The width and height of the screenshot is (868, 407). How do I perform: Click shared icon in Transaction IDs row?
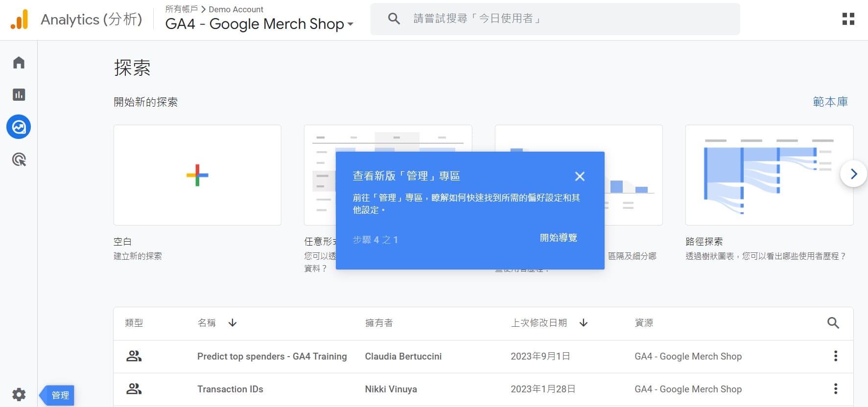point(134,389)
